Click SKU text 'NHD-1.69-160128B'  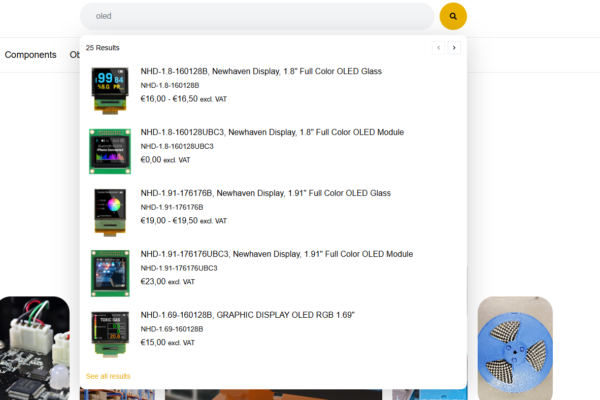click(172, 329)
